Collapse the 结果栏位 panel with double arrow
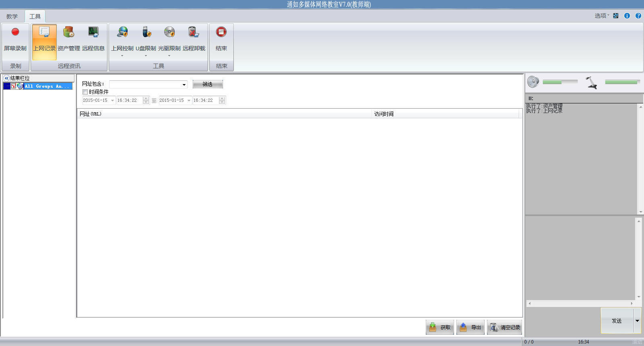644x346 pixels. [6, 78]
